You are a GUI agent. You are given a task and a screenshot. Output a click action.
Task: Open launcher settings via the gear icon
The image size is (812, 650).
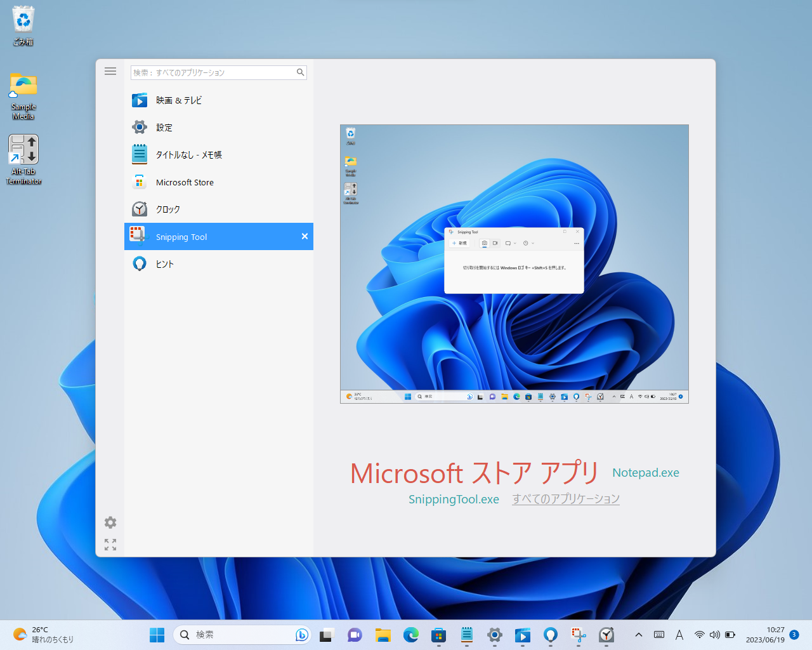[110, 522]
